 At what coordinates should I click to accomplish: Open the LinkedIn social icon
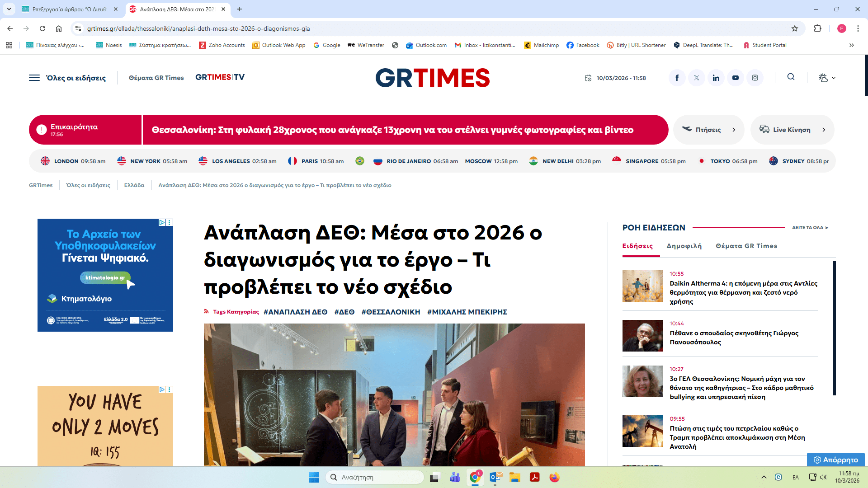pyautogui.click(x=716, y=78)
